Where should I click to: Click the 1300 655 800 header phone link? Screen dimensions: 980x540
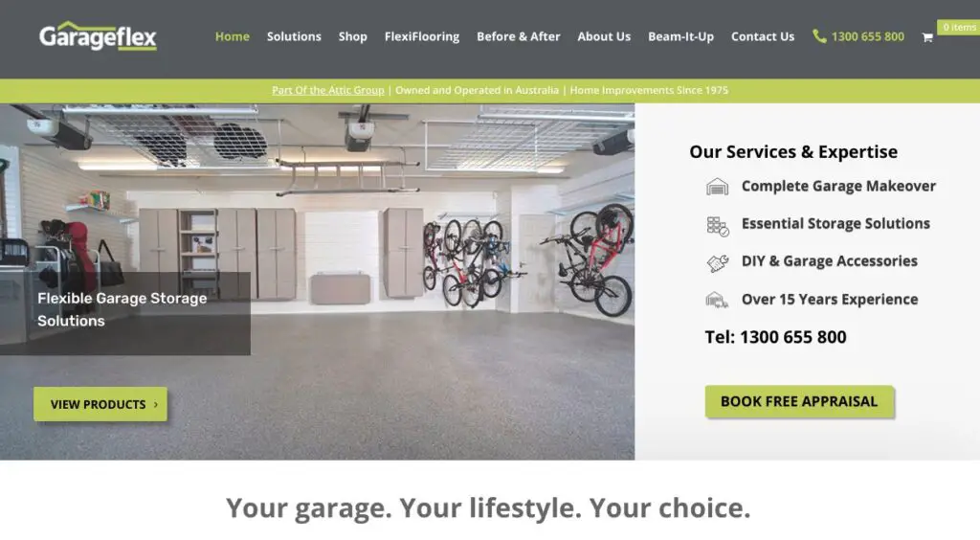867,37
